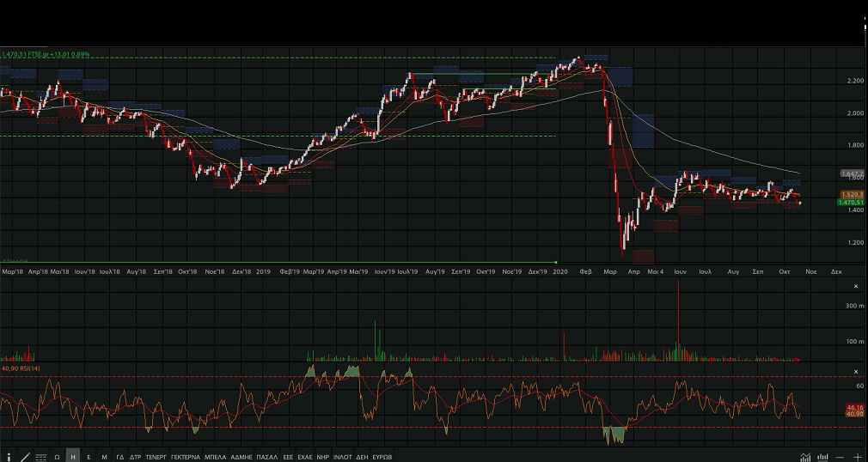Viewport: 868px width, 462px height.
Task: Zoom in with the plus icon
Action: tap(857, 457)
